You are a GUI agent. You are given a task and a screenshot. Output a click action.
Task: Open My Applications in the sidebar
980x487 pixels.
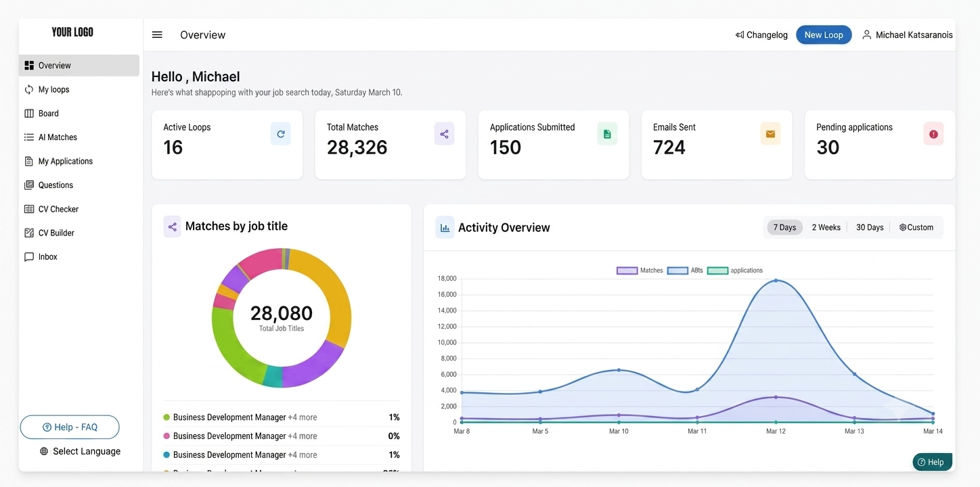79,161
